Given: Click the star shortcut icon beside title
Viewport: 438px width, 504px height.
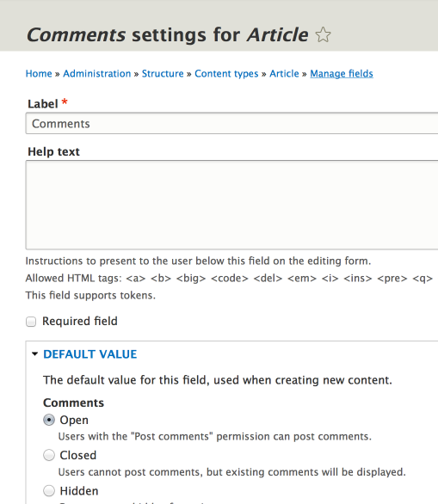Looking at the screenshot, I should (323, 34).
